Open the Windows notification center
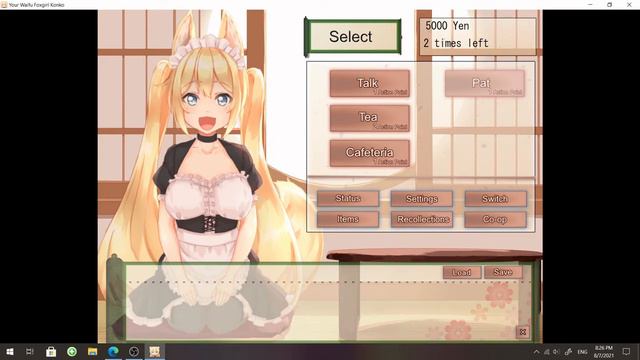 pos(627,351)
